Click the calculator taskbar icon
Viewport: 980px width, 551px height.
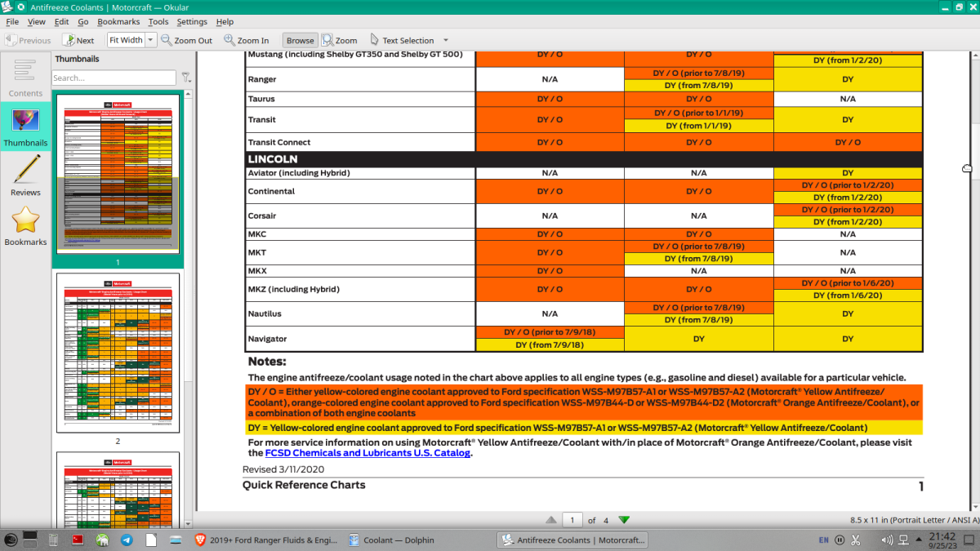[x=53, y=540]
